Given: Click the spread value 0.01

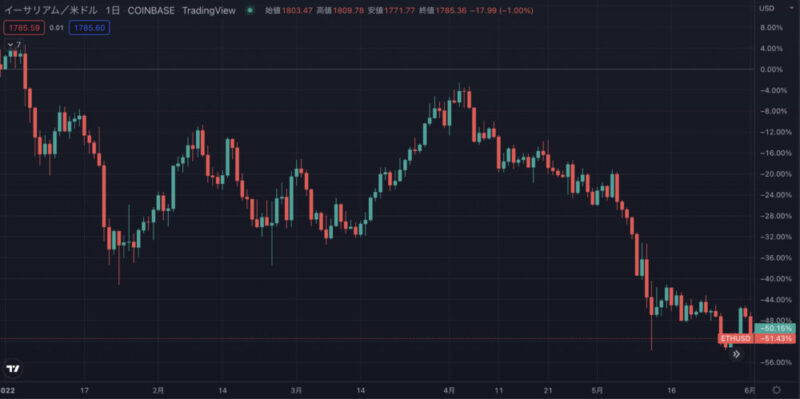Looking at the screenshot, I should click(x=57, y=28).
